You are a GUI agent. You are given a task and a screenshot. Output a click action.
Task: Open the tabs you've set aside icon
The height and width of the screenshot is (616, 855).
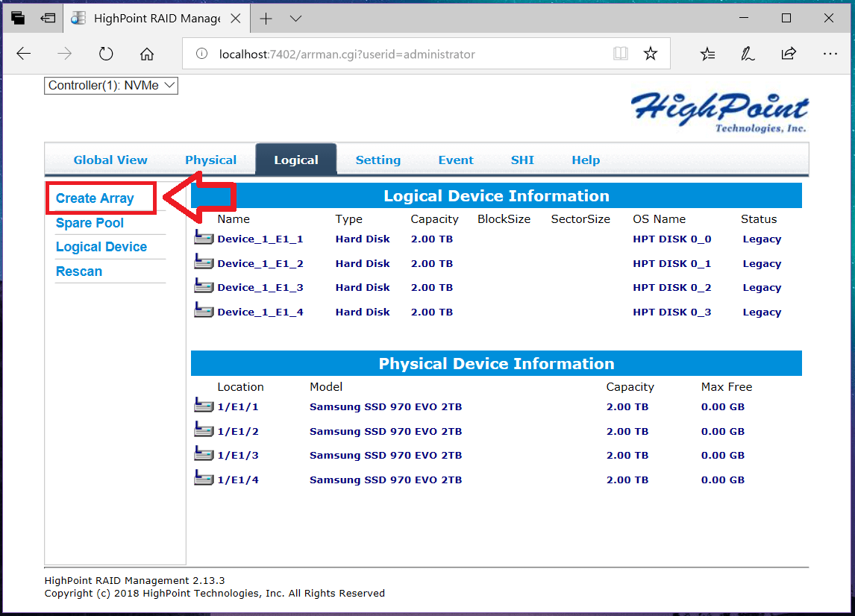(x=17, y=18)
